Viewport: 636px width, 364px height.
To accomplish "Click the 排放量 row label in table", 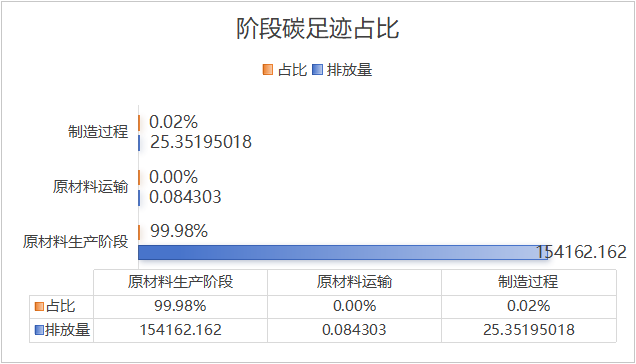I will click(x=67, y=330).
